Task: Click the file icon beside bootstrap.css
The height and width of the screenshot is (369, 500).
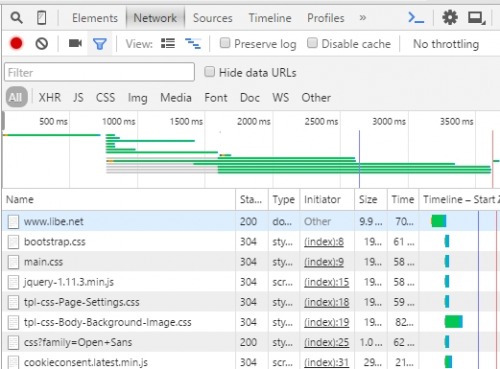Action: tap(13, 242)
